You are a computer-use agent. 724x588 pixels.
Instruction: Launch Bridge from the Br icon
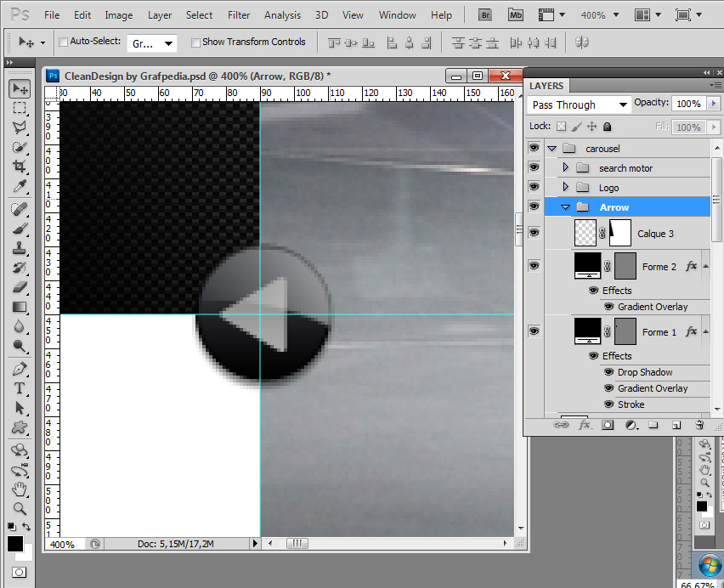485,14
